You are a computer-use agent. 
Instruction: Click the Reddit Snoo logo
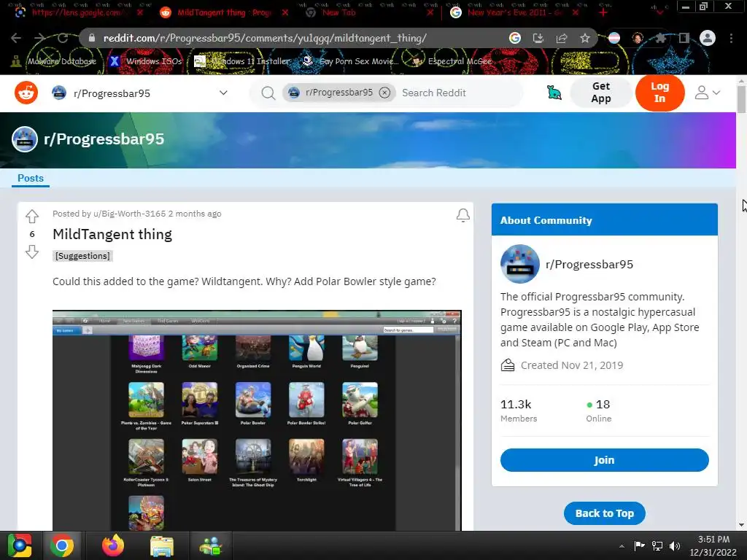click(x=26, y=93)
